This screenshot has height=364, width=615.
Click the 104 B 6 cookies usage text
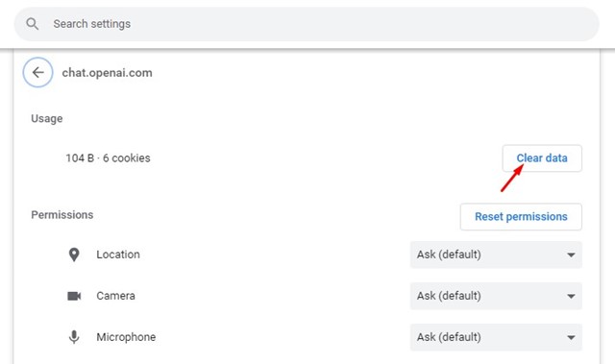(x=108, y=158)
